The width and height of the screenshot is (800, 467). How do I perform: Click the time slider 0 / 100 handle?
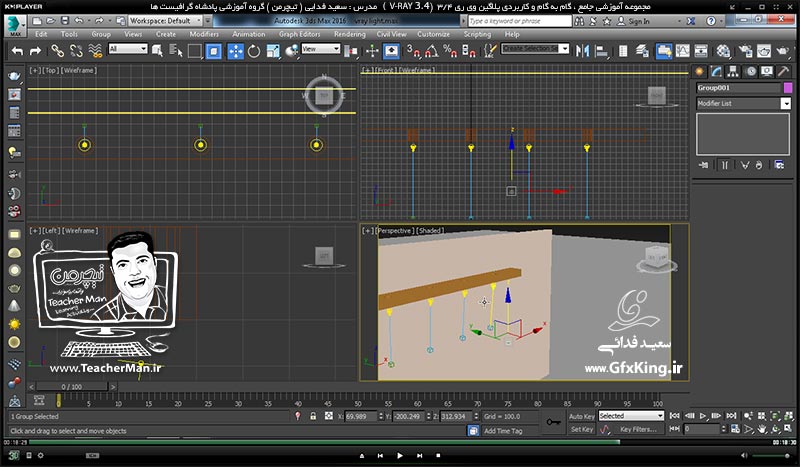pyautogui.click(x=71, y=387)
